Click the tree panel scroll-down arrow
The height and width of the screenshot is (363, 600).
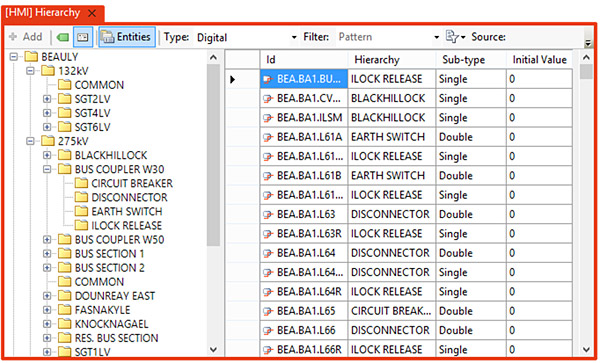coord(214,350)
